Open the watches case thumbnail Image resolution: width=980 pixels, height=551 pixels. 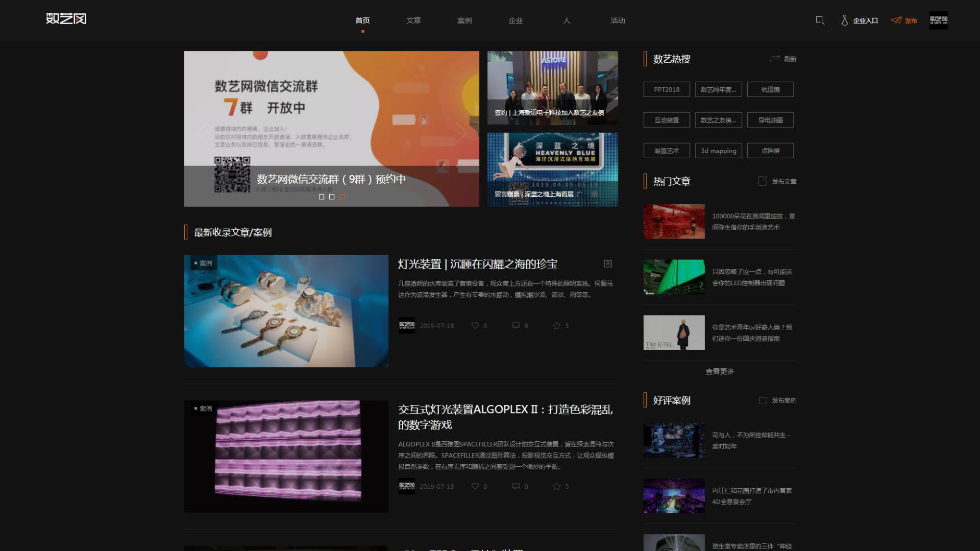click(x=286, y=311)
